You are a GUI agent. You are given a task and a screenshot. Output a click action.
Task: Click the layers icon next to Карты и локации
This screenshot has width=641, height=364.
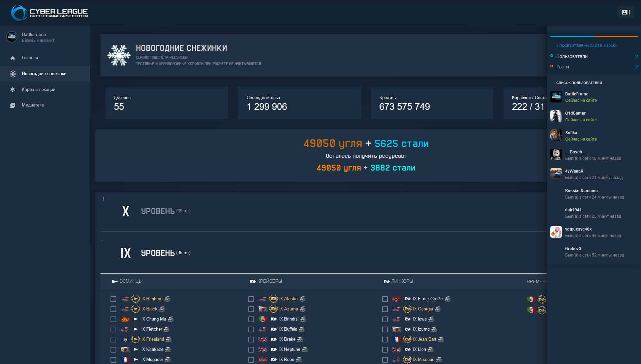click(13, 90)
